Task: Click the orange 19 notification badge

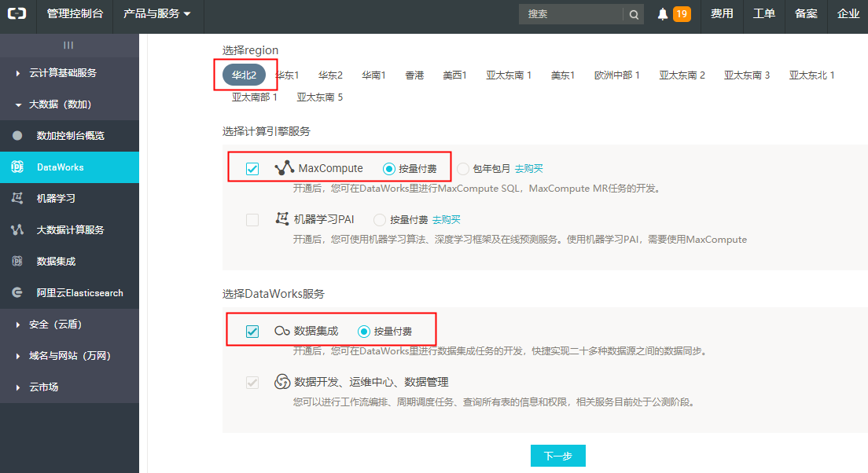Action: [682, 14]
